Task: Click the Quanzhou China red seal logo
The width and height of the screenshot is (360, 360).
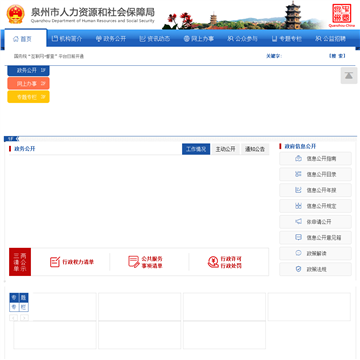Action: (x=342, y=15)
